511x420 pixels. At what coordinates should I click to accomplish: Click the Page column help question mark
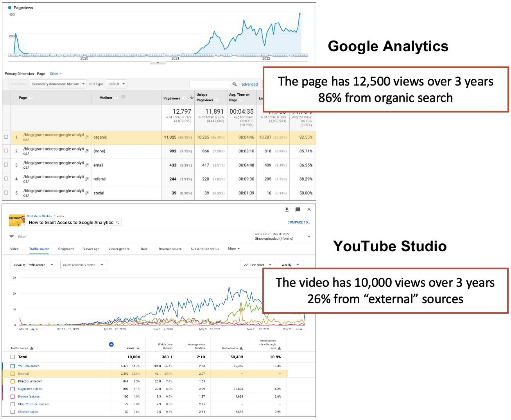click(31, 98)
